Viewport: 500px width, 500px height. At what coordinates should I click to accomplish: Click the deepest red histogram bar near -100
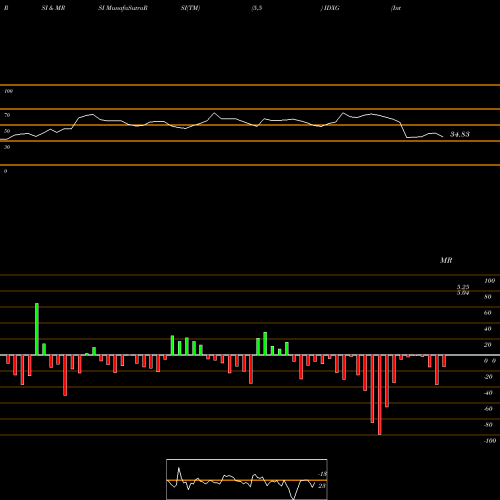(x=379, y=395)
